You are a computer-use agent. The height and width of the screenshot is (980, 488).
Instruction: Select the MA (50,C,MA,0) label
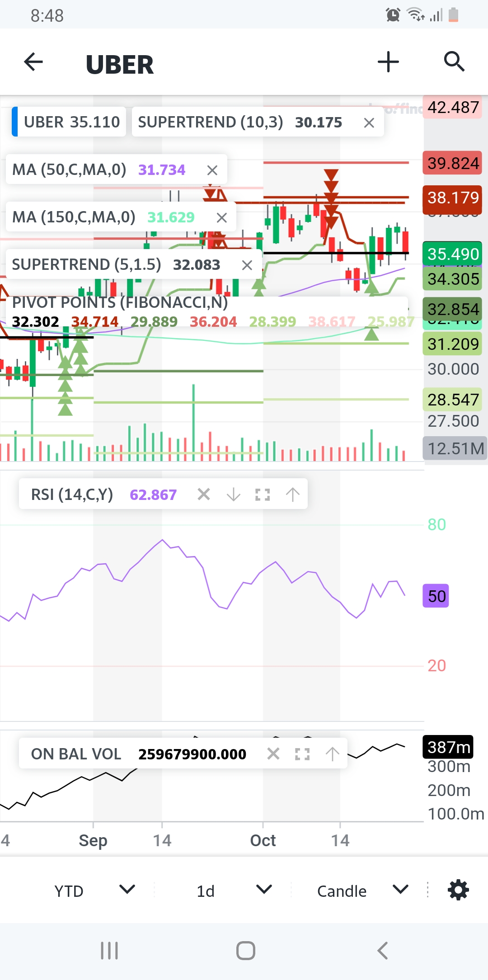(69, 170)
